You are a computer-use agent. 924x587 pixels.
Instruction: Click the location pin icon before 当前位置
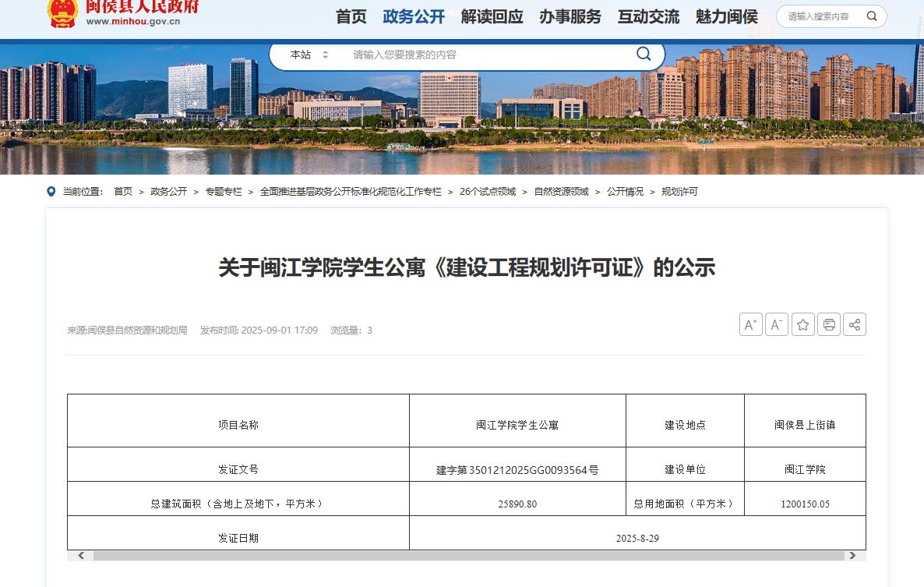click(x=51, y=192)
